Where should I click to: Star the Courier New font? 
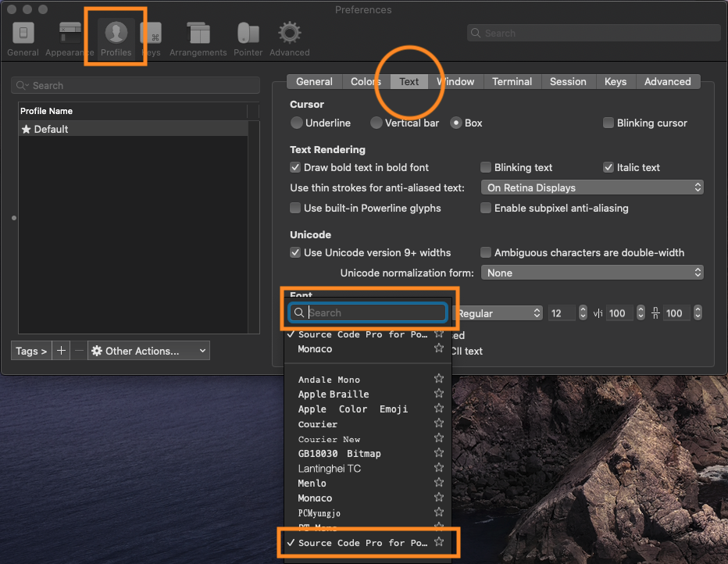click(439, 438)
